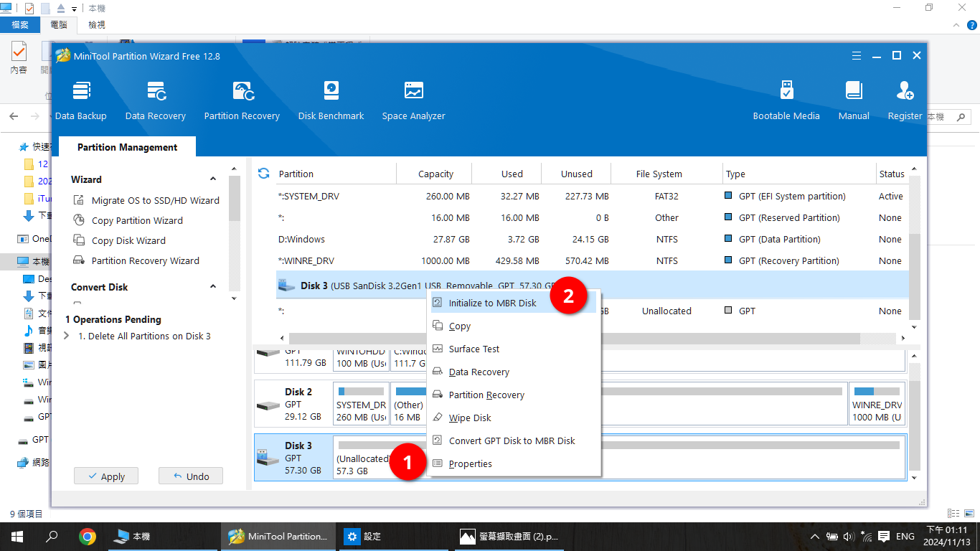Sort by the Capacity column header

434,174
